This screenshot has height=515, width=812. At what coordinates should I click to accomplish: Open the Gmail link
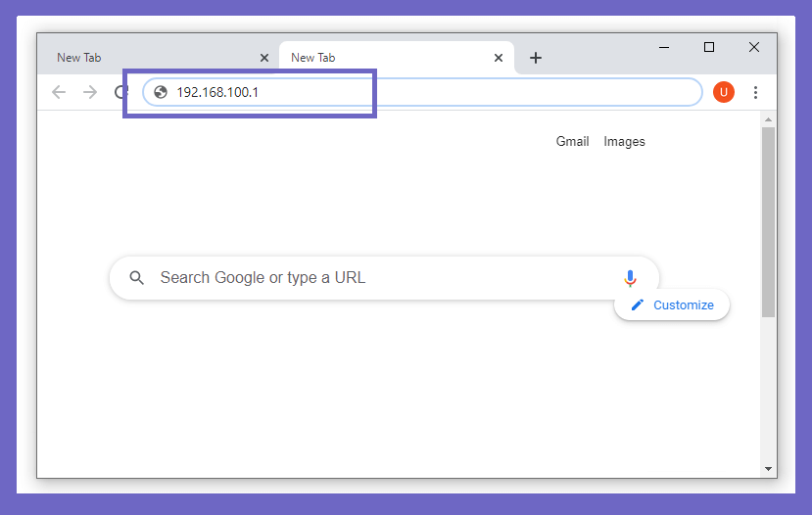pos(572,141)
